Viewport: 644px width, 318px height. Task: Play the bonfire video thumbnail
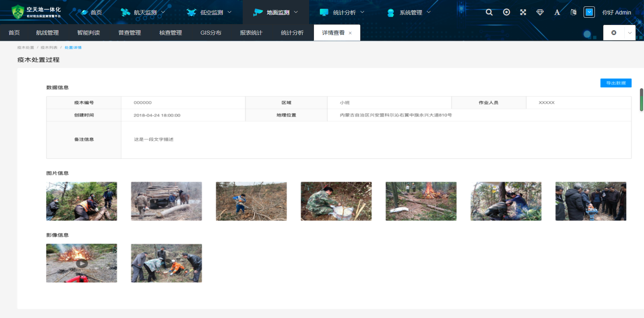(82, 263)
